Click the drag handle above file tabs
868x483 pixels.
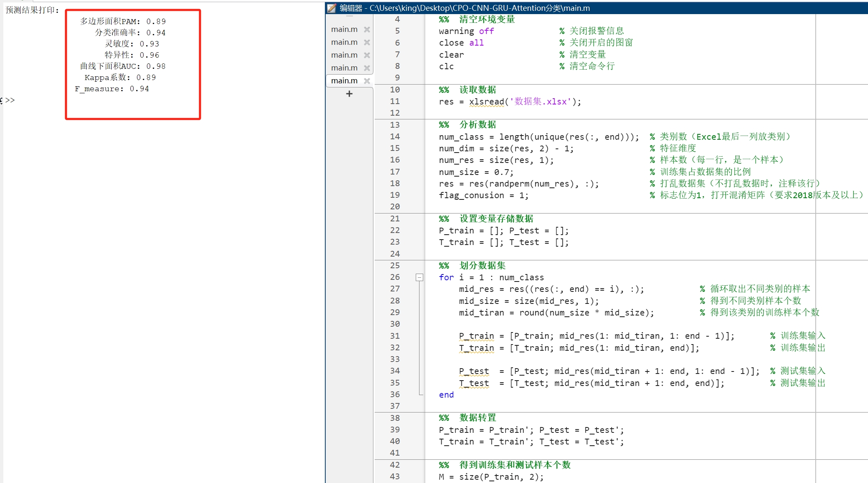click(349, 16)
